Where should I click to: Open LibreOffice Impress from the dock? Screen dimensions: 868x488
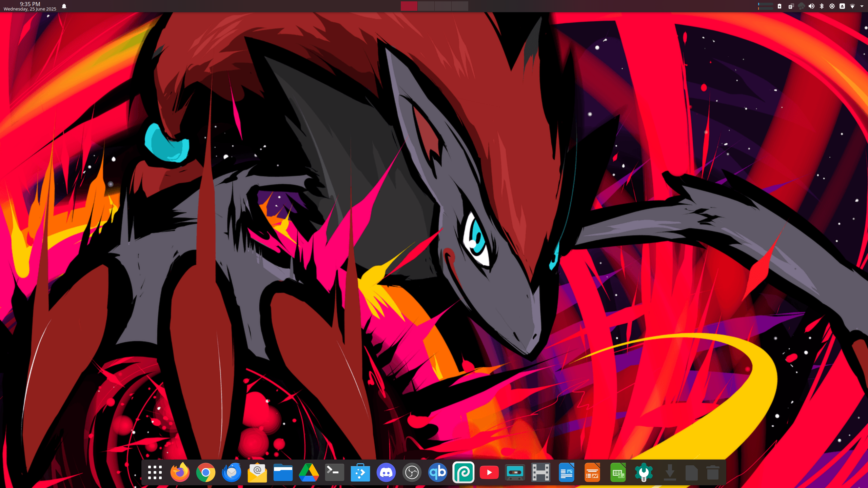click(592, 472)
